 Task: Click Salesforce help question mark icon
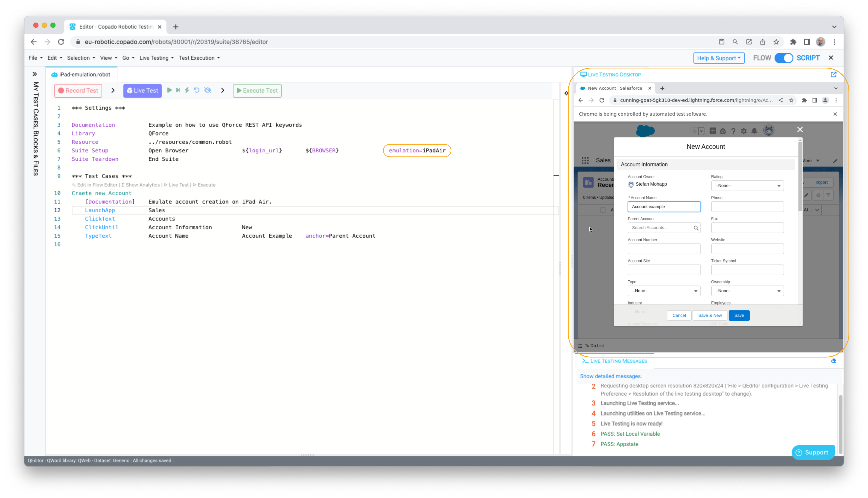coord(733,131)
